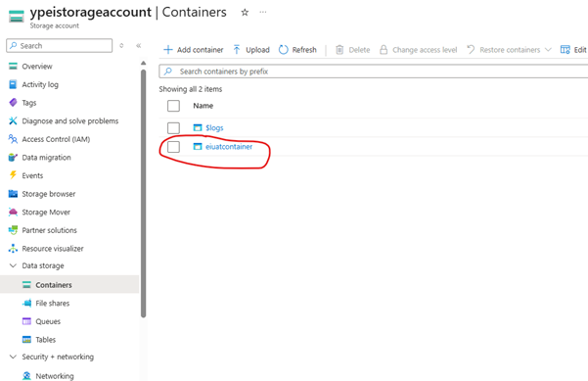The image size is (588, 381).
Task: Click the Upload arrow icon
Action: pos(237,50)
